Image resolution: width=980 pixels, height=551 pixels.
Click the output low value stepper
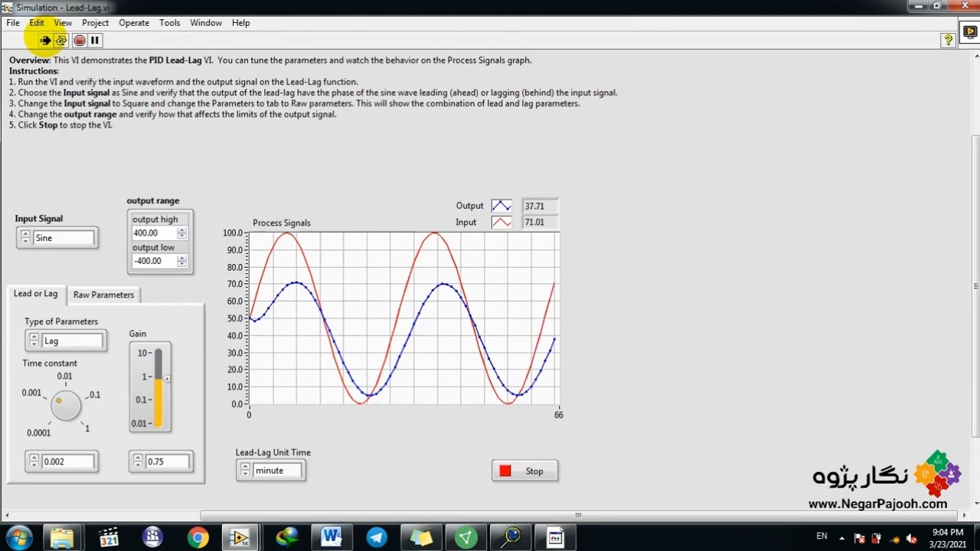pyautogui.click(x=181, y=261)
